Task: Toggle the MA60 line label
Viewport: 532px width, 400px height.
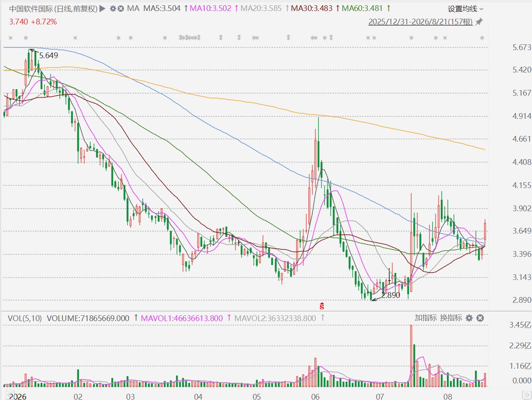Action: click(362, 8)
